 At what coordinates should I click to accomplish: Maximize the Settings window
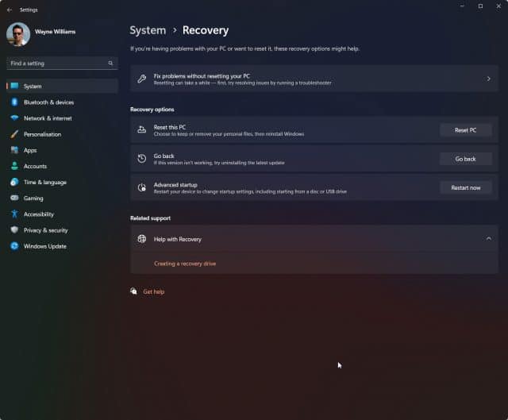(x=480, y=6)
